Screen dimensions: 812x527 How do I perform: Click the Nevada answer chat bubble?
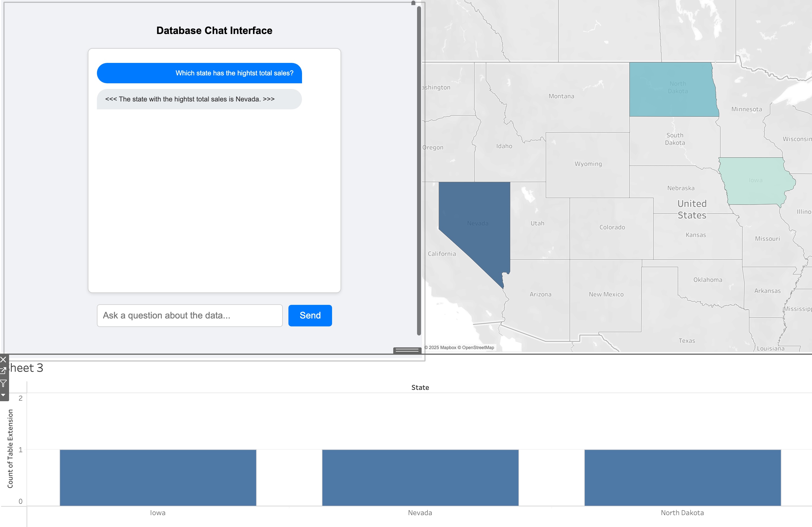(x=199, y=99)
